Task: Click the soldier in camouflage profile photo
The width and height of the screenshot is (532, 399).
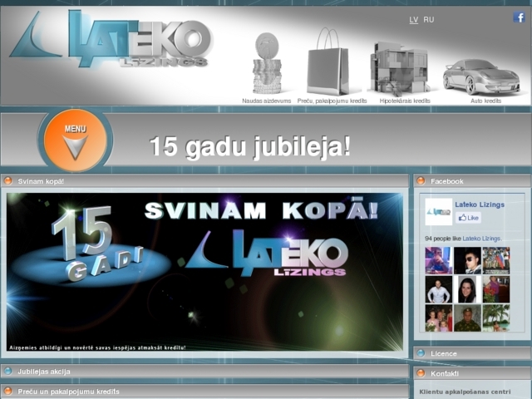Action: 467,318
